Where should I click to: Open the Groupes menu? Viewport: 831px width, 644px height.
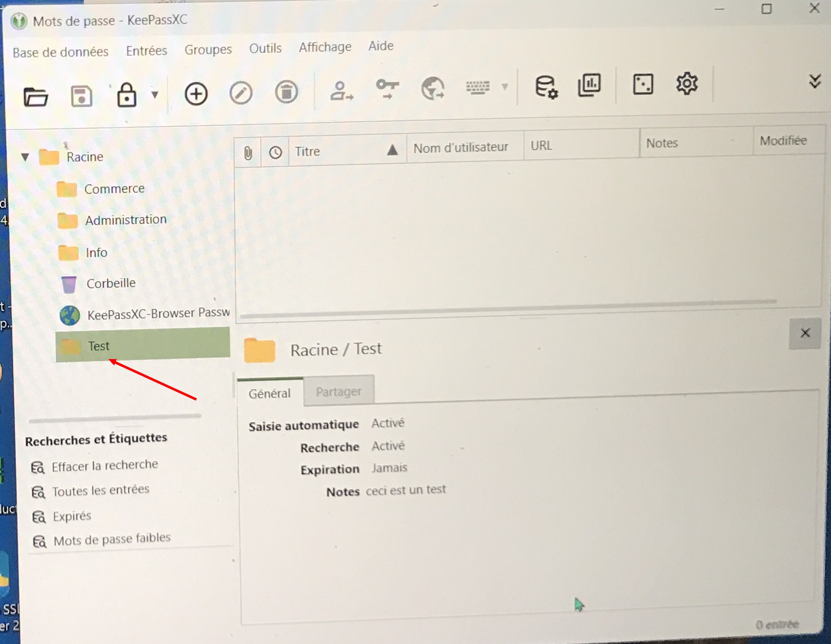click(x=208, y=50)
